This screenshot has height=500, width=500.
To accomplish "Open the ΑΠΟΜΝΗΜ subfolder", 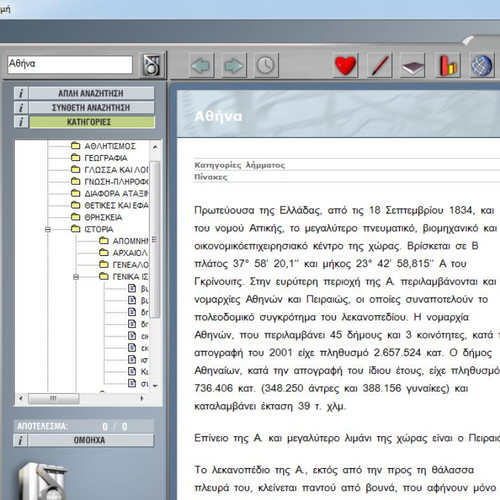I will 130,241.
